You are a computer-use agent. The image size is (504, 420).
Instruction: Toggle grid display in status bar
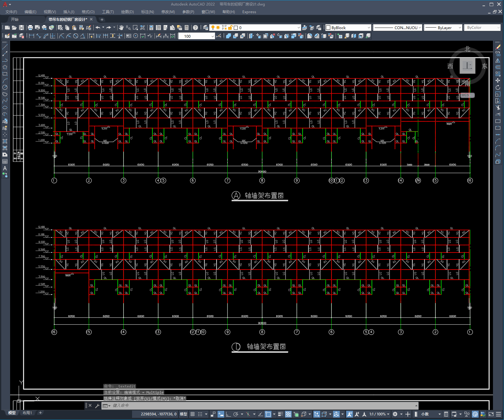pos(192,414)
